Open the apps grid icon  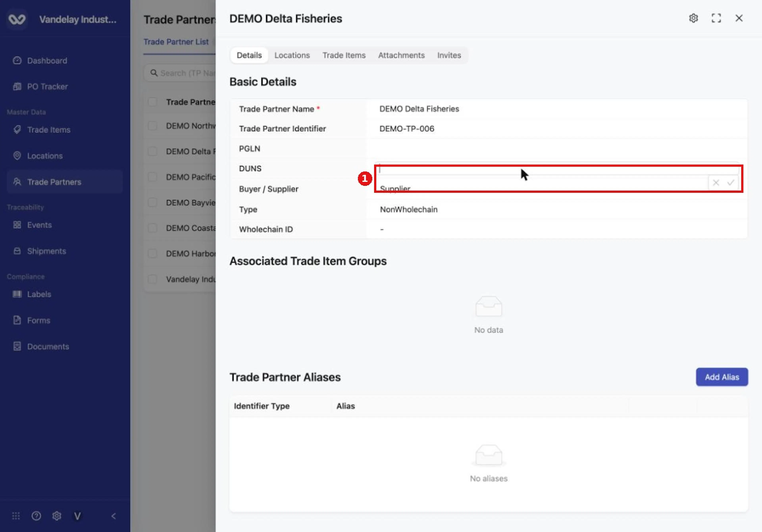click(16, 516)
